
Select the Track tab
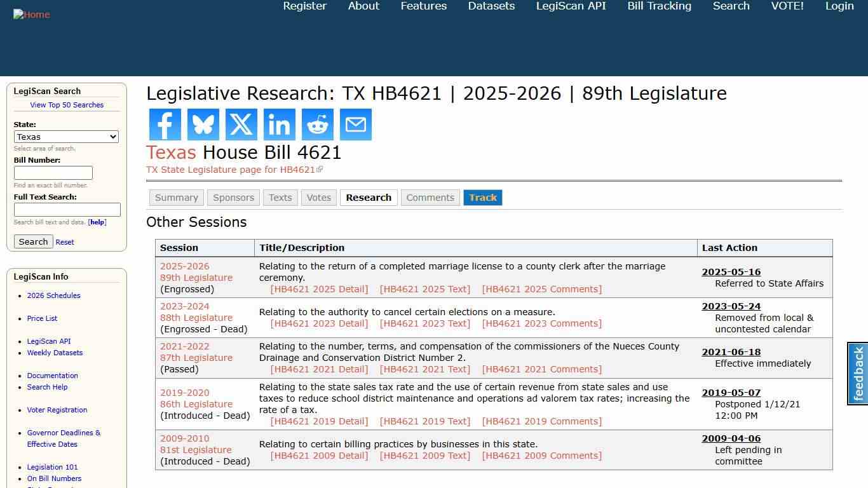(483, 198)
